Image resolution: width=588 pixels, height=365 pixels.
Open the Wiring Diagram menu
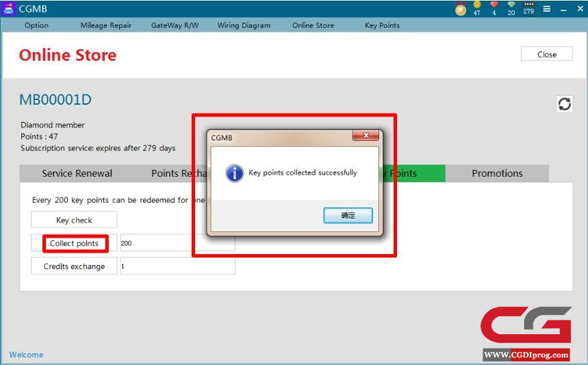tap(244, 25)
